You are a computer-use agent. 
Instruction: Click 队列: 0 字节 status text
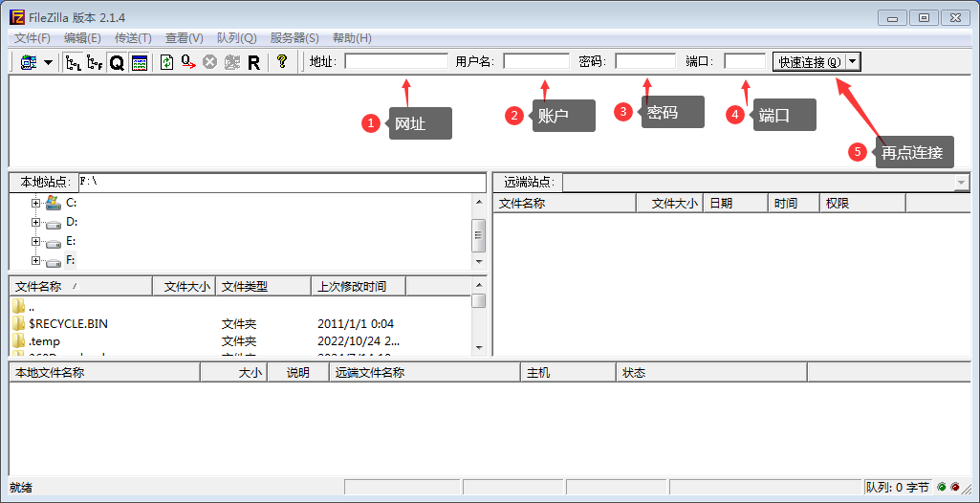898,487
